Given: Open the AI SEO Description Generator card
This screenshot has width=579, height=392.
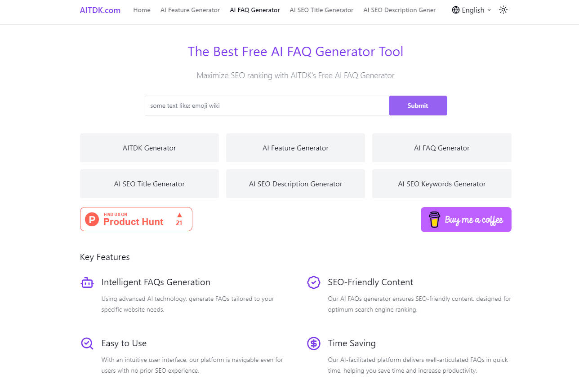Looking at the screenshot, I should pos(295,184).
